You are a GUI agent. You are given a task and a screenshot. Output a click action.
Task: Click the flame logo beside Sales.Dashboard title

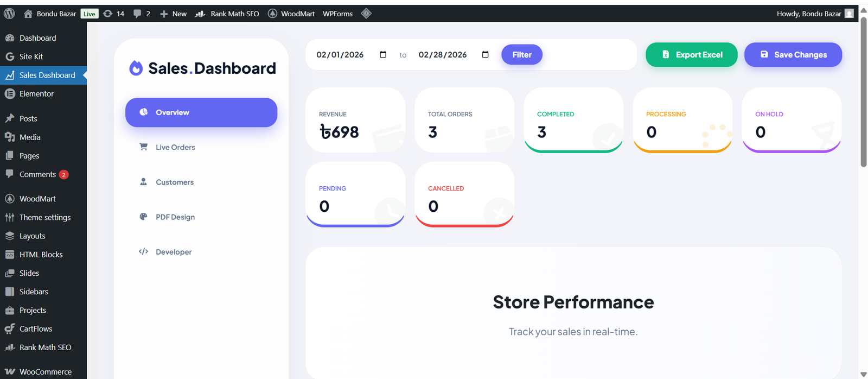(136, 68)
